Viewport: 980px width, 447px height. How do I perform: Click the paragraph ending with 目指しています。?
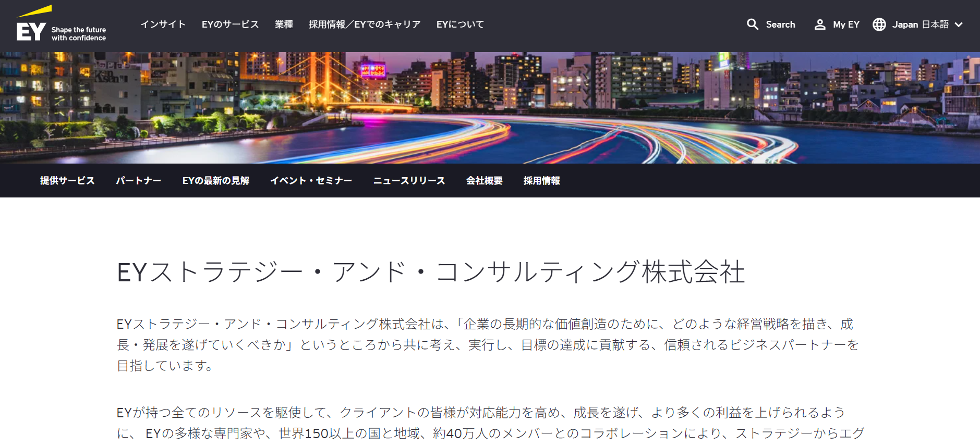click(x=488, y=345)
